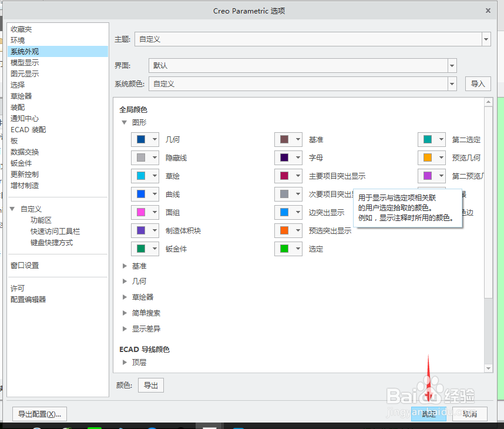Open the 边突出显示 color swatch
This screenshot has height=429, width=504.
click(x=288, y=212)
